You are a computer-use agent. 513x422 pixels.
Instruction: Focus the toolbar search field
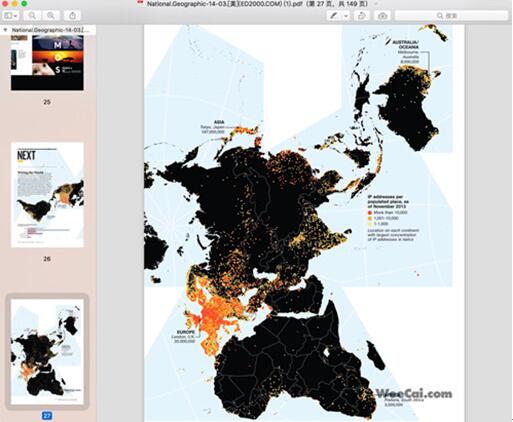click(451, 16)
